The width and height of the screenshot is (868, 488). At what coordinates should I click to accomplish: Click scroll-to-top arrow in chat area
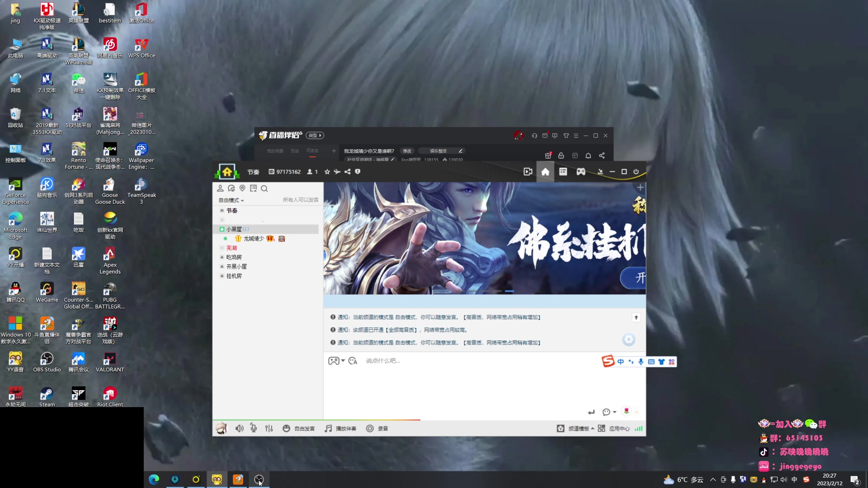point(636,318)
